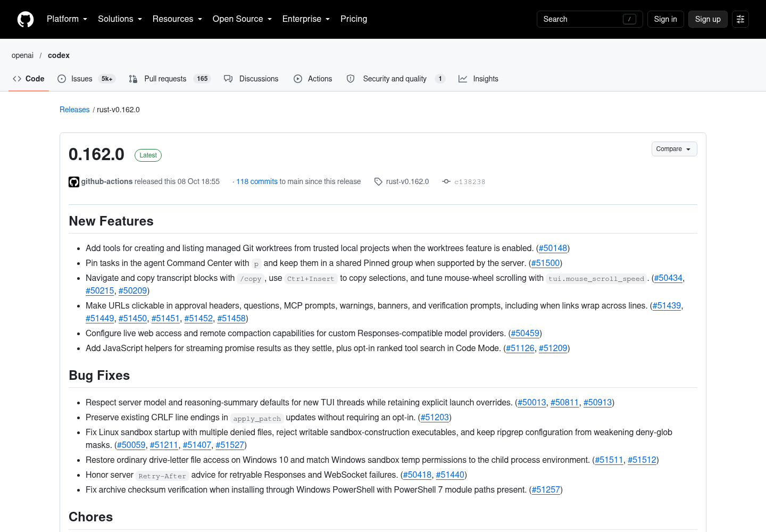Expand the Platform menu
766x532 pixels.
point(67,19)
